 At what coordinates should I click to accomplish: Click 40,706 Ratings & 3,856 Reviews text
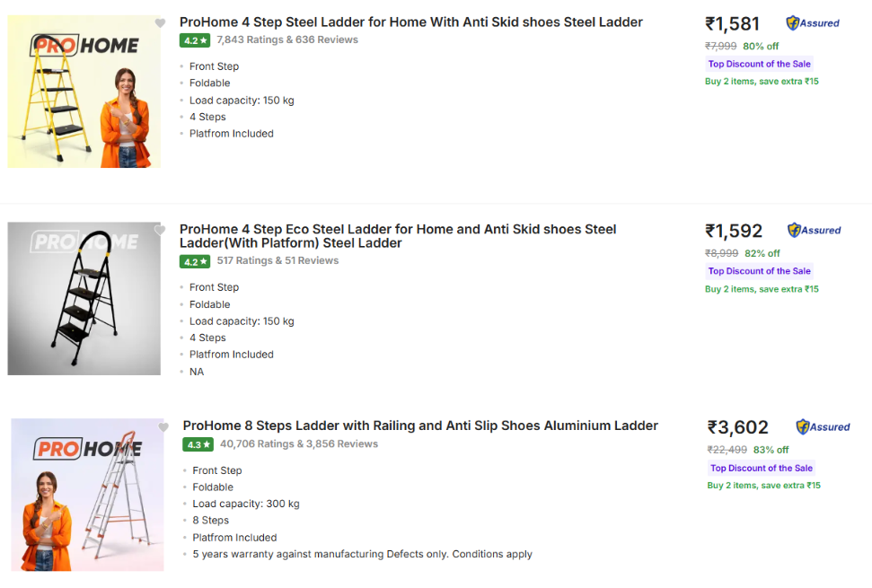(299, 443)
